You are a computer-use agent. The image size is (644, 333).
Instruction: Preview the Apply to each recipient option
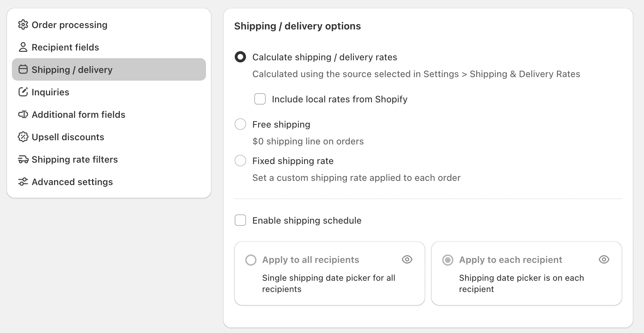click(x=604, y=259)
